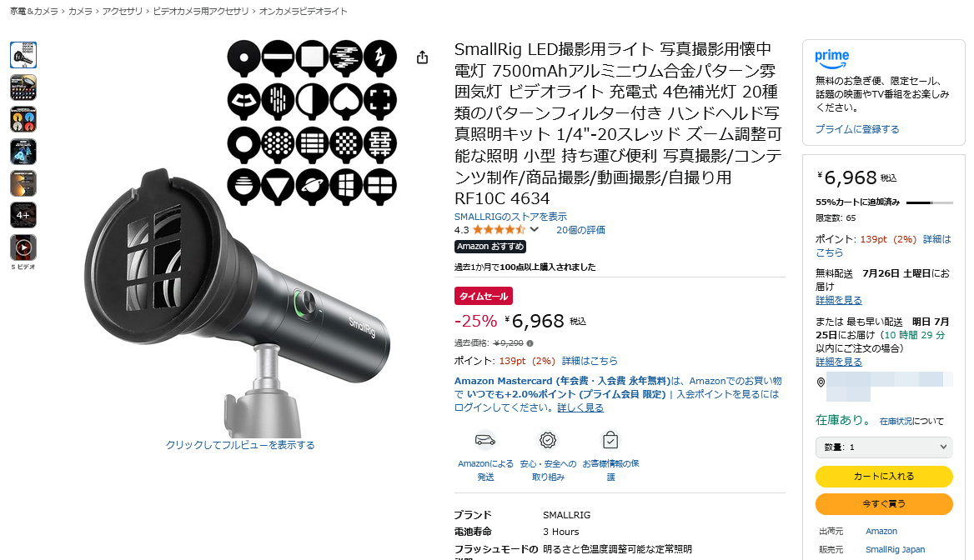Click the 今すぐ買う buy now button

pos(883,503)
